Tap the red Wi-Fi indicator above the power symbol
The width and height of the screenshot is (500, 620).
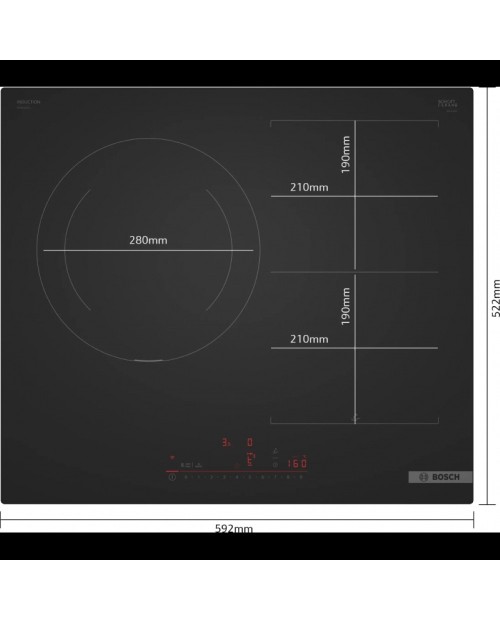(172, 457)
